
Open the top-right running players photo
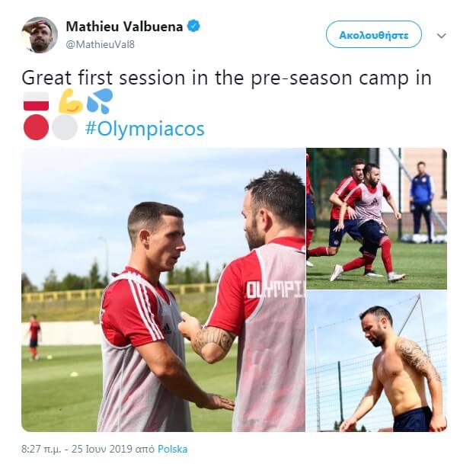coord(376,219)
